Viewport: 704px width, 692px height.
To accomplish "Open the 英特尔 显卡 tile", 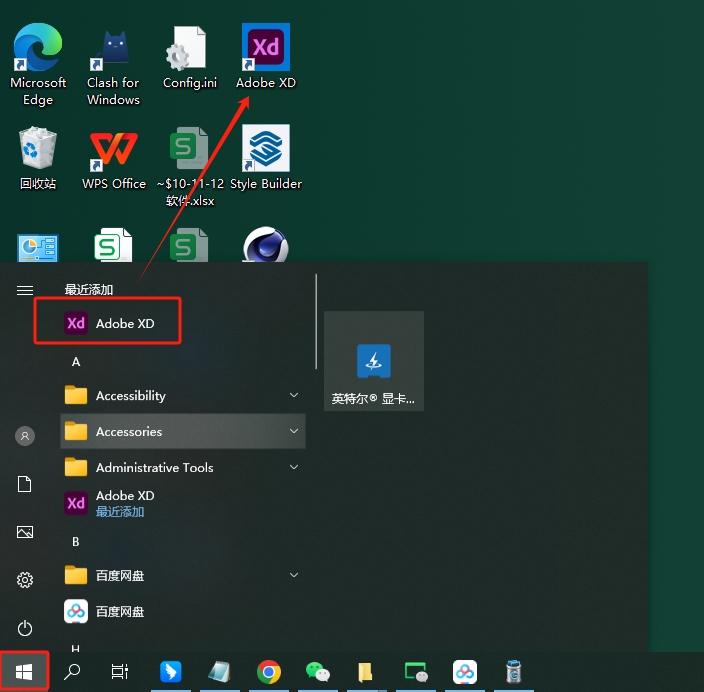I will (374, 361).
